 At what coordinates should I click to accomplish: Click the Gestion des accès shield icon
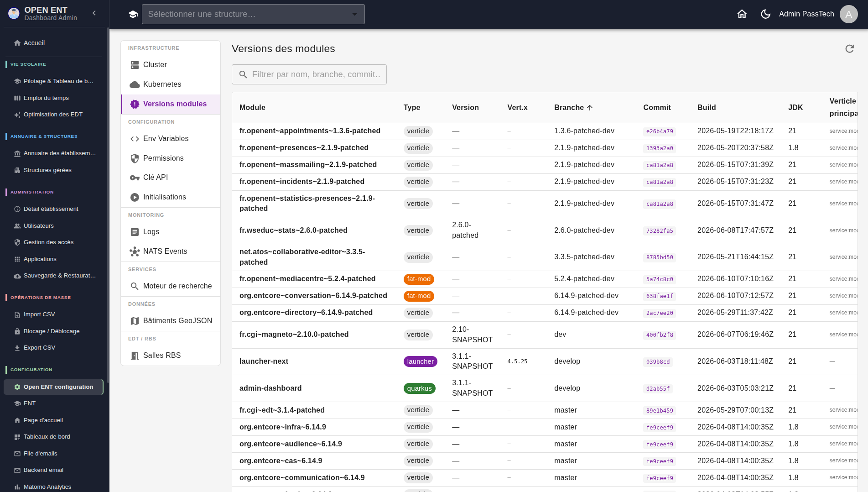click(17, 242)
